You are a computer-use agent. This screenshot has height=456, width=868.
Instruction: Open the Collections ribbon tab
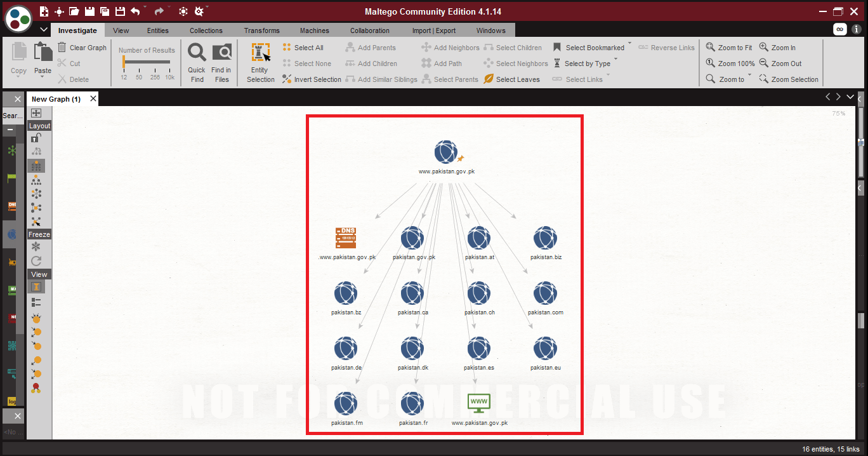coord(206,30)
